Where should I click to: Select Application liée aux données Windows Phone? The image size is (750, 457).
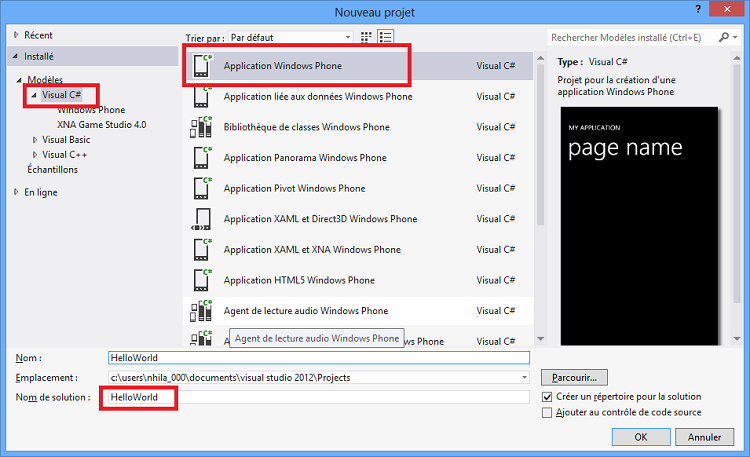358,96
